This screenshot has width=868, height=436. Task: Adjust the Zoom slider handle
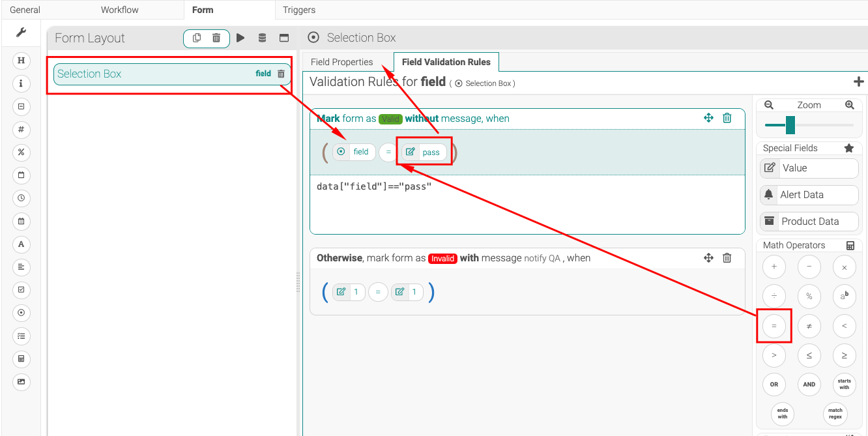(x=789, y=124)
